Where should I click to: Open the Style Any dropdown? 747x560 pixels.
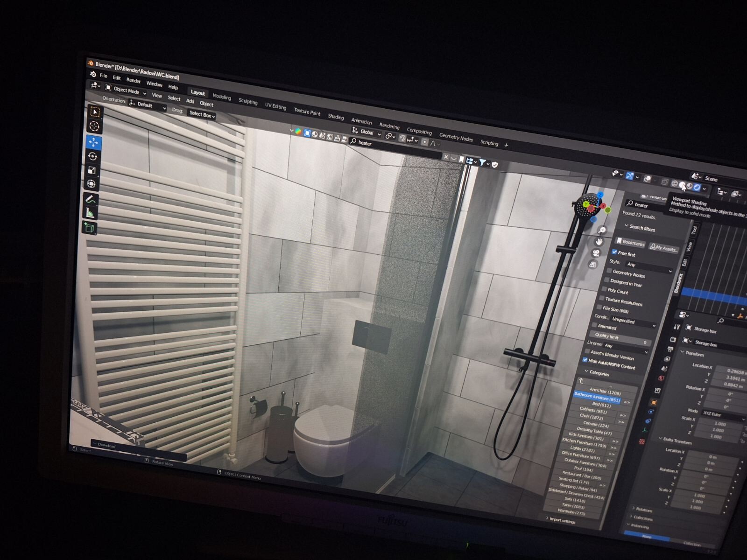tap(648, 267)
